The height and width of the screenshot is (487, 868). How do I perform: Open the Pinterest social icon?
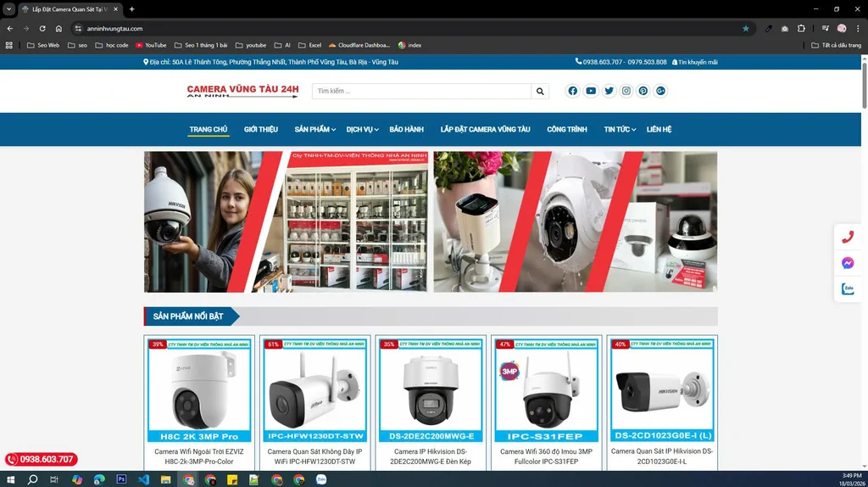pos(643,91)
